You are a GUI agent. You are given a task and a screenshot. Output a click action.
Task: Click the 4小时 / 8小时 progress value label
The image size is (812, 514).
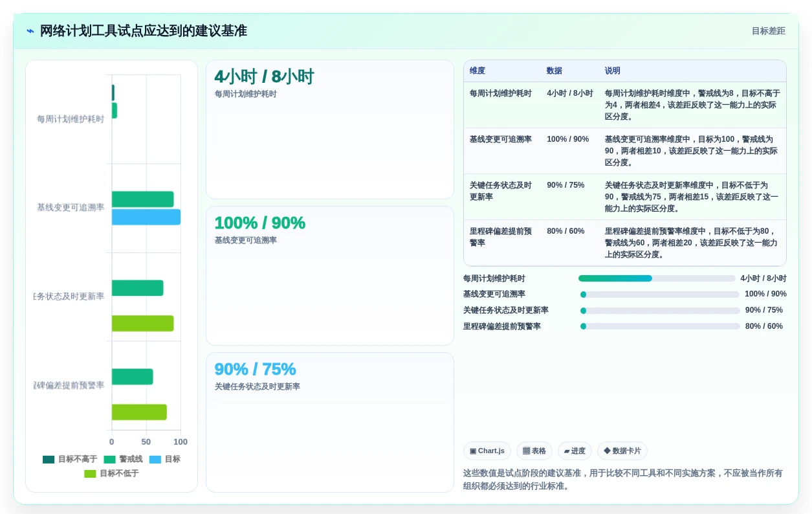pos(763,278)
